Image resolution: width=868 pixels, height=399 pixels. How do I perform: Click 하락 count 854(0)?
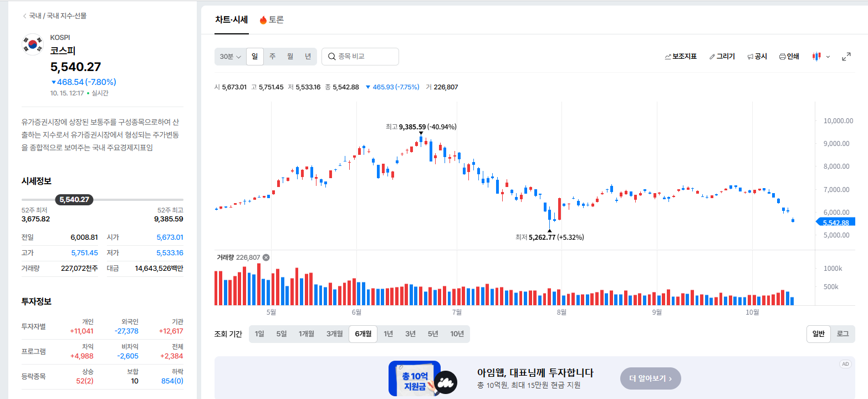click(172, 381)
